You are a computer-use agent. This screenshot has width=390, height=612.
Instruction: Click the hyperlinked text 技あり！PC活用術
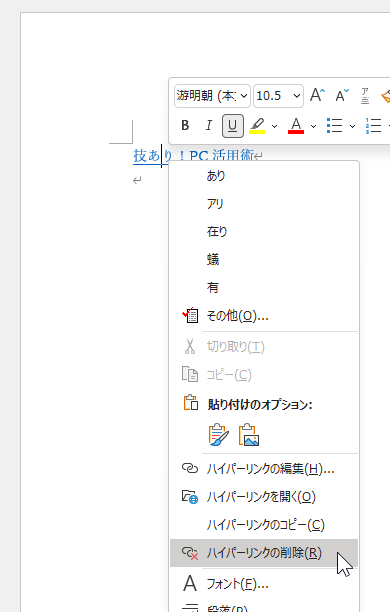point(194,156)
